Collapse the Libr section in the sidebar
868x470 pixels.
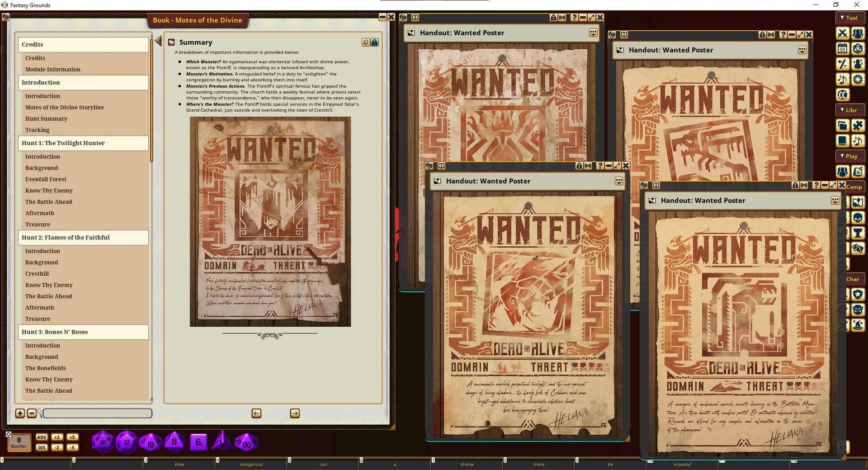pyautogui.click(x=850, y=110)
